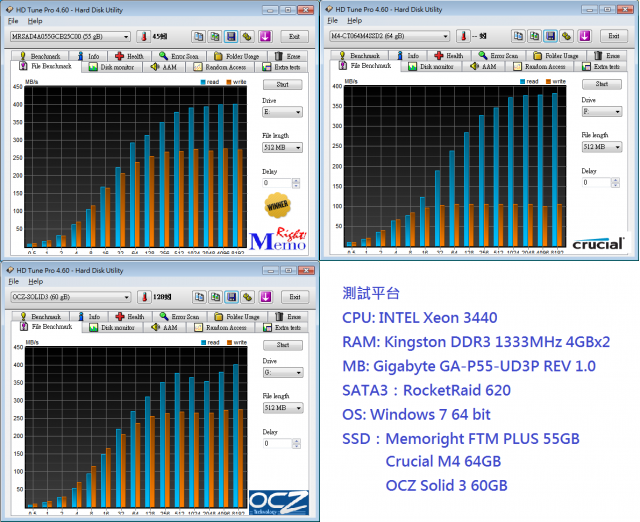Screen dimensions: 640x522
Task: Click Delay value field in MRSAD4A055GCB25C00 window
Action: [x=277, y=183]
